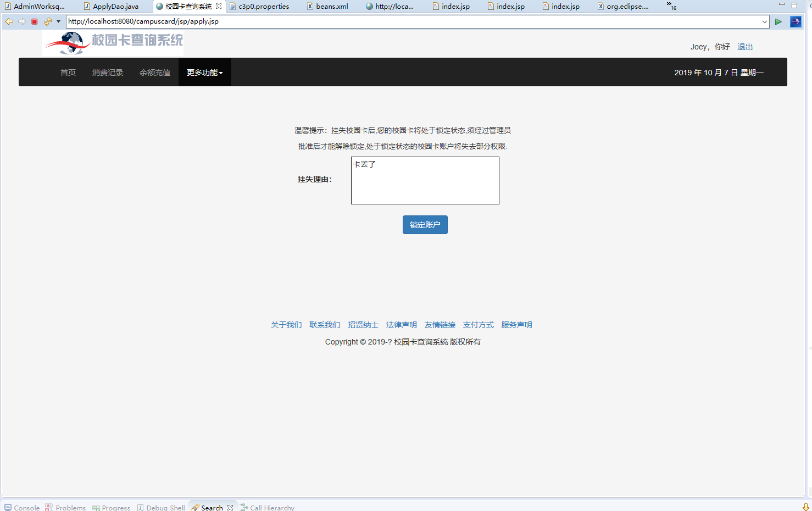Click the Search view icon at bottom
This screenshot has width=812, height=511.
(196, 507)
